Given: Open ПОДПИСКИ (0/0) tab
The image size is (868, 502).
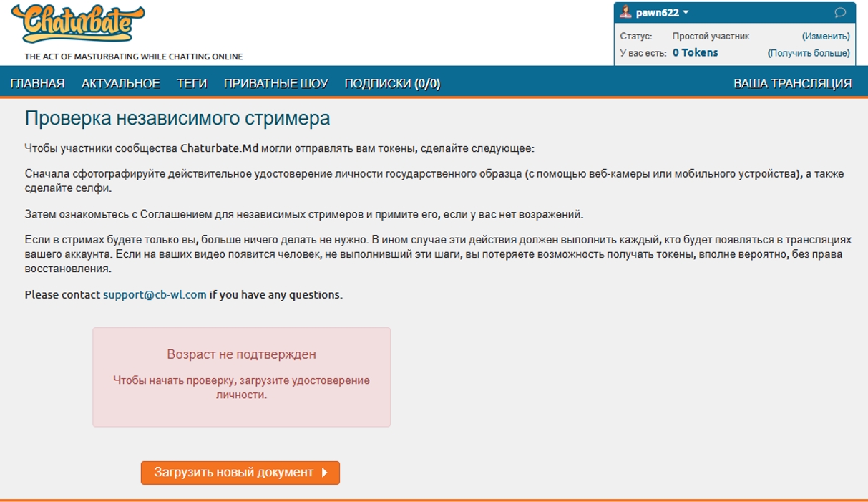Looking at the screenshot, I should point(392,84).
